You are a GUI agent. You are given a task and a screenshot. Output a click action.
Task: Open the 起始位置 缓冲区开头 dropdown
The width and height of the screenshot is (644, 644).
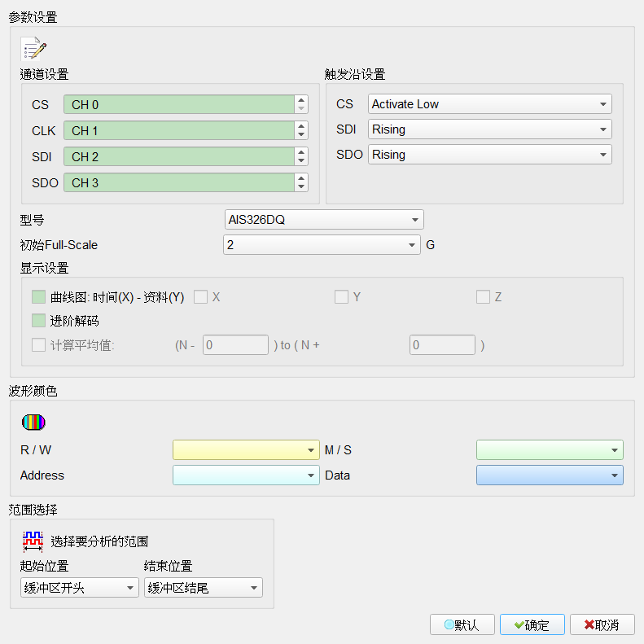[80, 587]
